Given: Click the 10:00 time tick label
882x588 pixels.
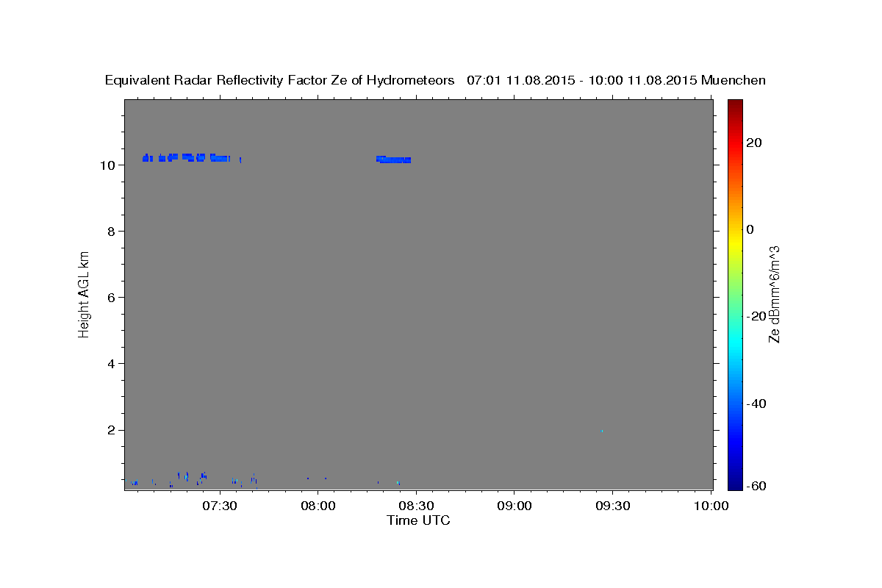Looking at the screenshot, I should (x=711, y=506).
